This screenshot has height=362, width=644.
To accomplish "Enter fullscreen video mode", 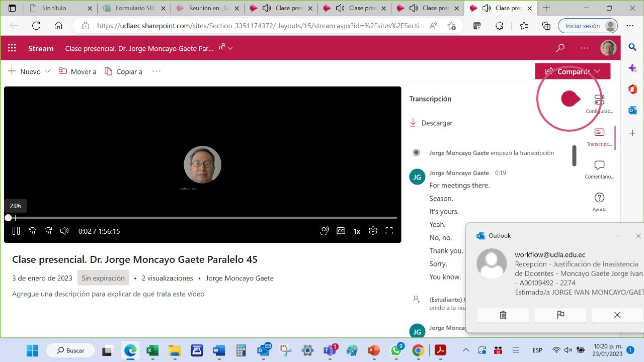I will point(389,231).
